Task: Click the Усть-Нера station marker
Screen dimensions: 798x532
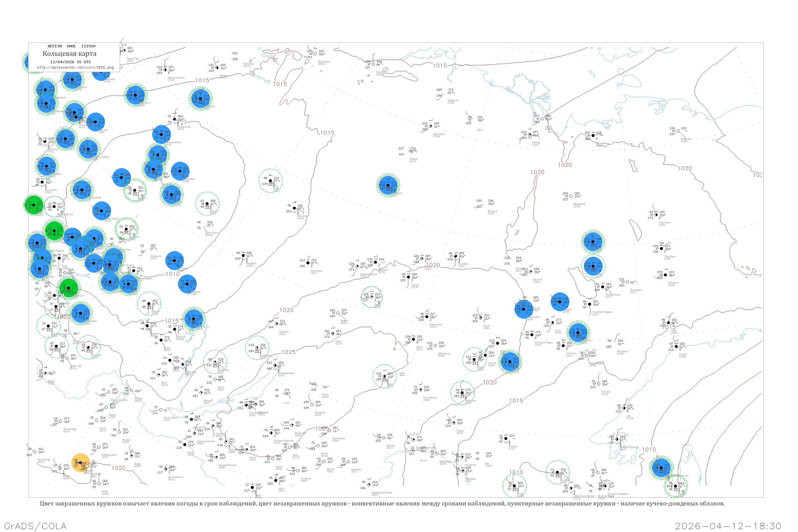Action: pos(662,249)
